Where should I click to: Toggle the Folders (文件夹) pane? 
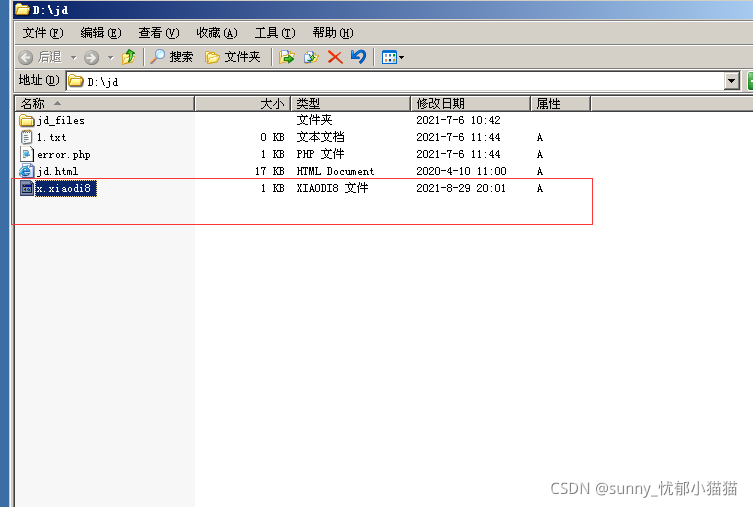pyautogui.click(x=232, y=57)
